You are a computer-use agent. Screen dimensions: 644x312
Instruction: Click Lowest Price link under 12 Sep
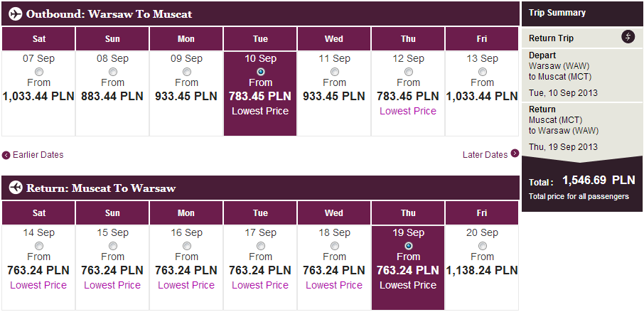coord(408,111)
